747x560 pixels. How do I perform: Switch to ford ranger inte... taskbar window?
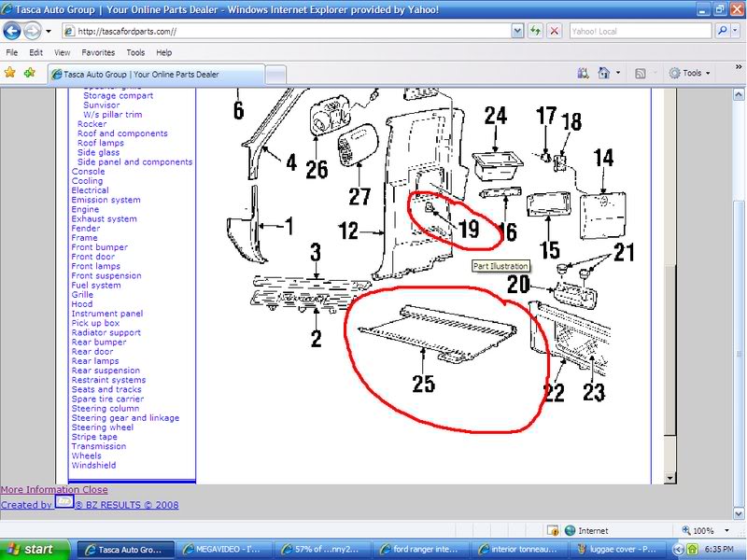421,550
